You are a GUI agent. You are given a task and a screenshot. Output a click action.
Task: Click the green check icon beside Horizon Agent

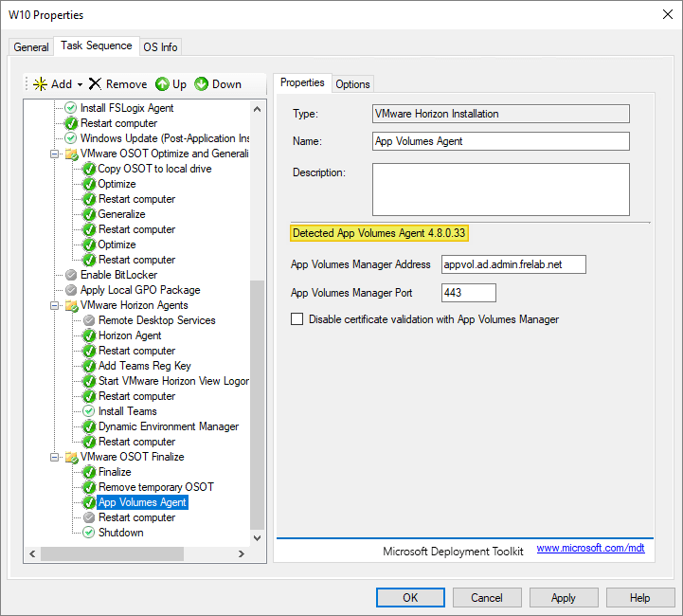click(x=89, y=335)
